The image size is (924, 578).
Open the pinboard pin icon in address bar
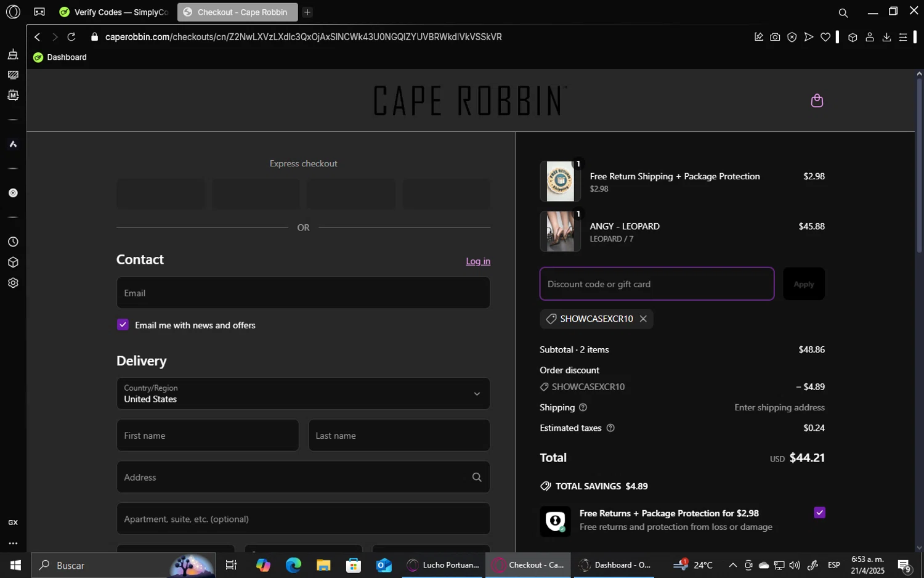[x=759, y=37]
